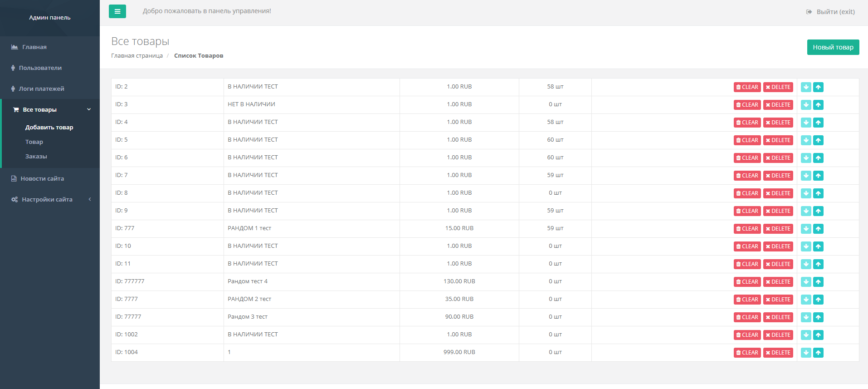Move product ID: 1004 down

pos(806,353)
